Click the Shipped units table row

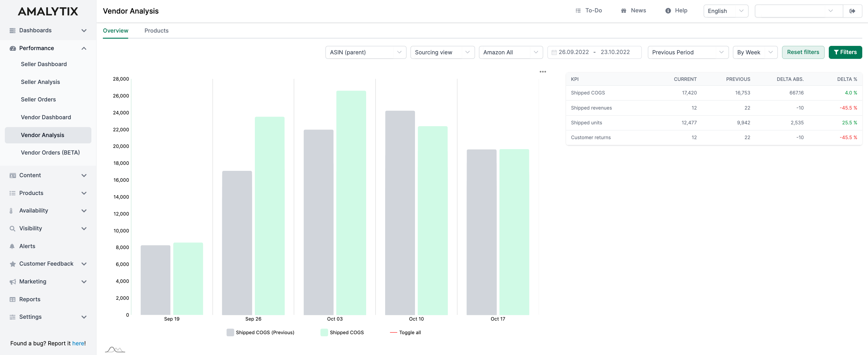tap(714, 123)
